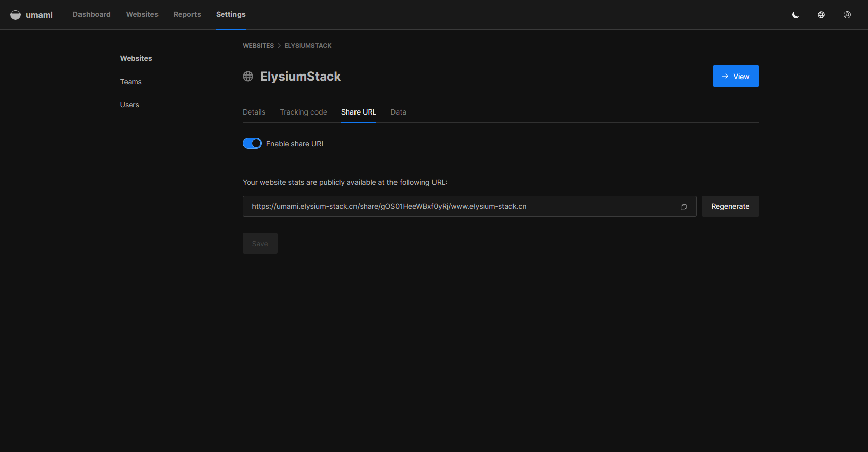868x452 pixels.
Task: Click the blue View button
Action: pos(735,76)
